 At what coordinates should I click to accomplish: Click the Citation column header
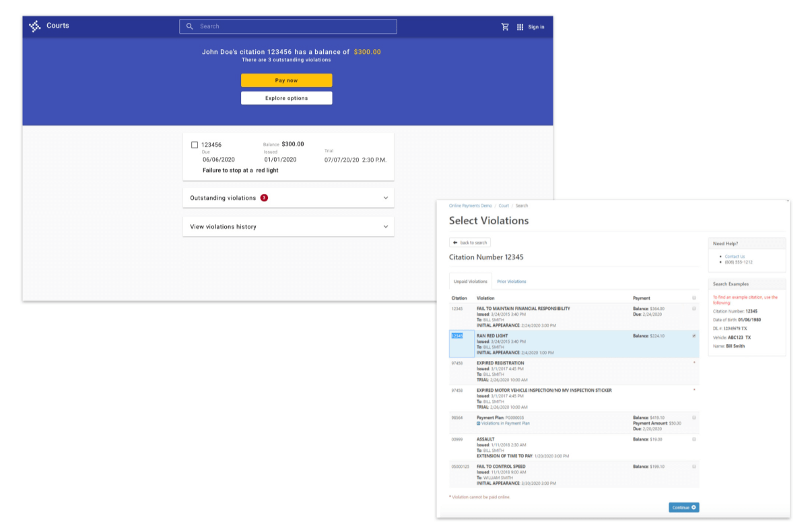pos(459,298)
